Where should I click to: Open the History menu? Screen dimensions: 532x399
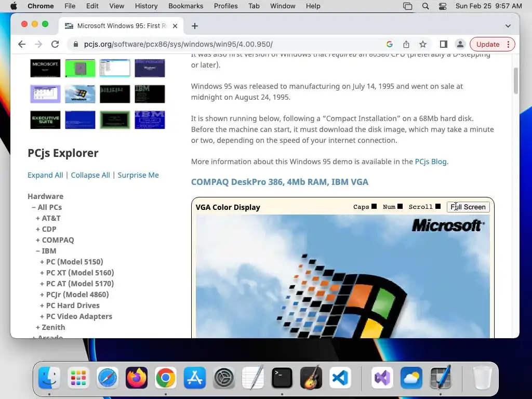(146, 6)
